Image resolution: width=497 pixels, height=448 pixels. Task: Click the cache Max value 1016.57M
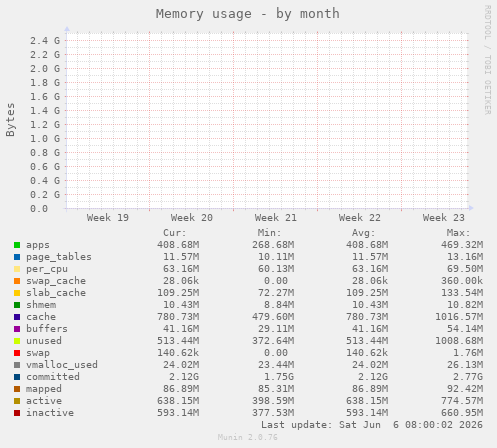(459, 317)
